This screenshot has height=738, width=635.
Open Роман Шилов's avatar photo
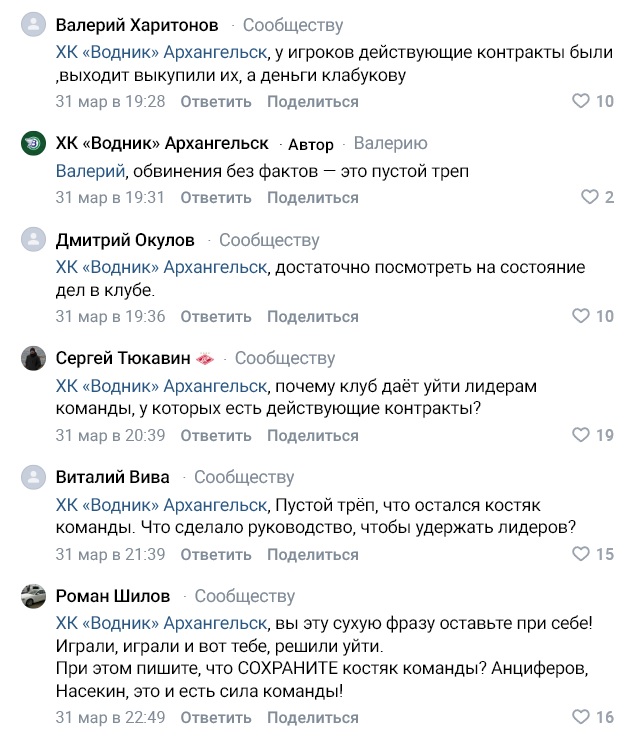tap(34, 596)
